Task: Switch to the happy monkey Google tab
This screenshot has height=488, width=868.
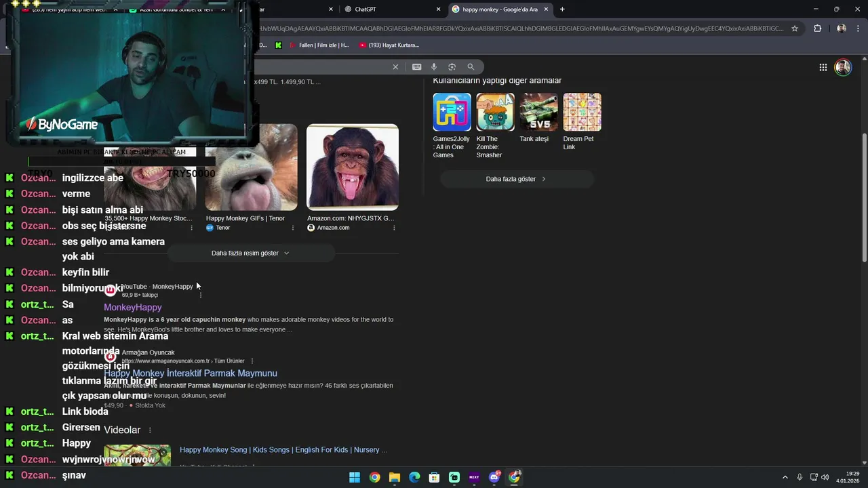Action: point(500,9)
